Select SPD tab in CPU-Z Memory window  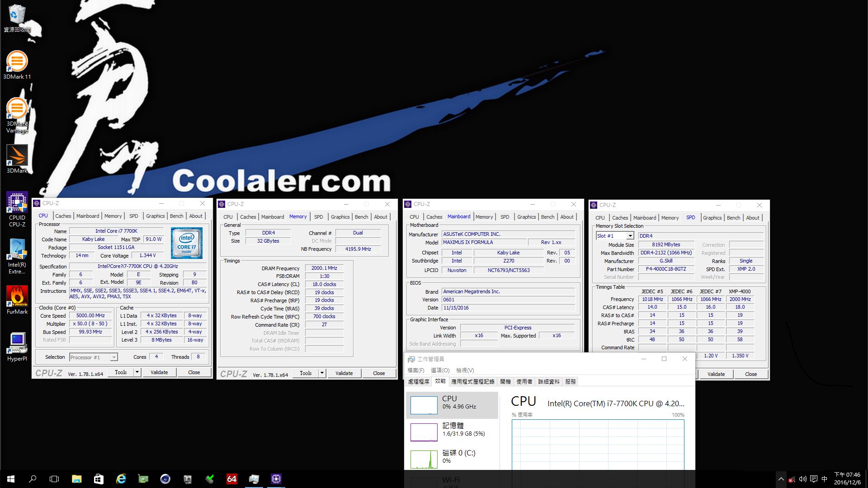[x=318, y=217]
